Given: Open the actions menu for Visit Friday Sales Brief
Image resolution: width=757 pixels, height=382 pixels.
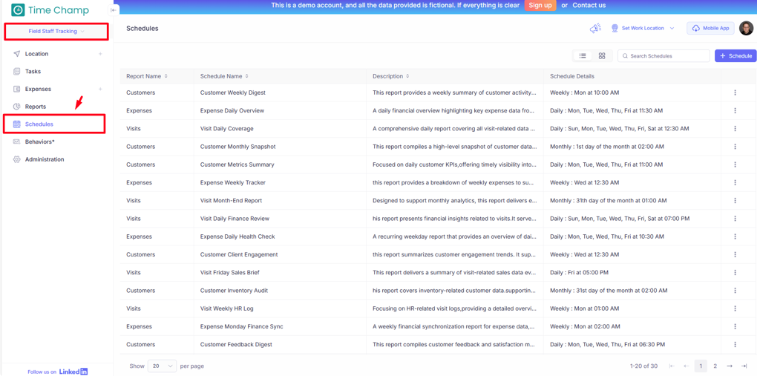Looking at the screenshot, I should pyautogui.click(x=735, y=273).
